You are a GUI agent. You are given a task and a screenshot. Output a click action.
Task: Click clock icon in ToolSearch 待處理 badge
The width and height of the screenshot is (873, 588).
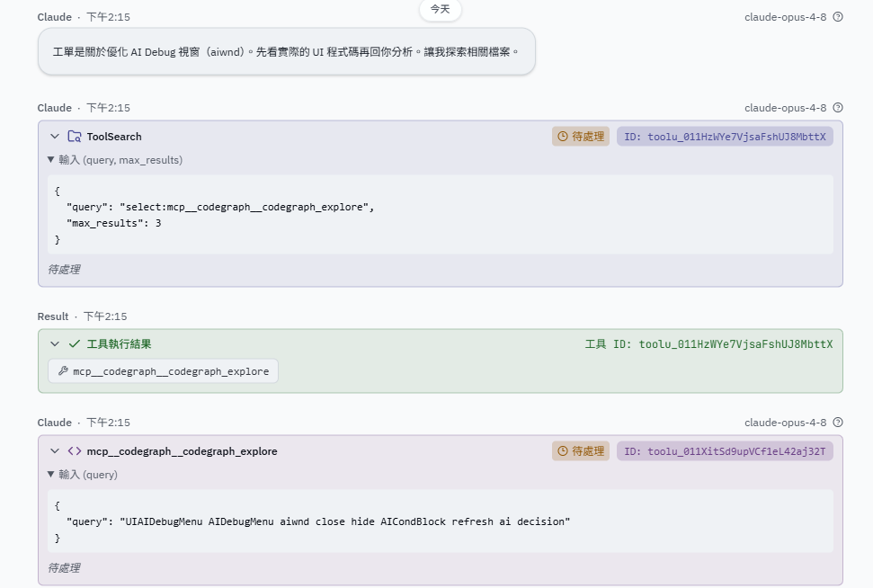562,137
